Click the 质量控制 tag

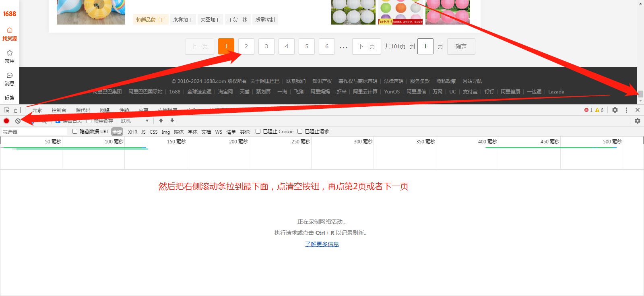pos(265,20)
